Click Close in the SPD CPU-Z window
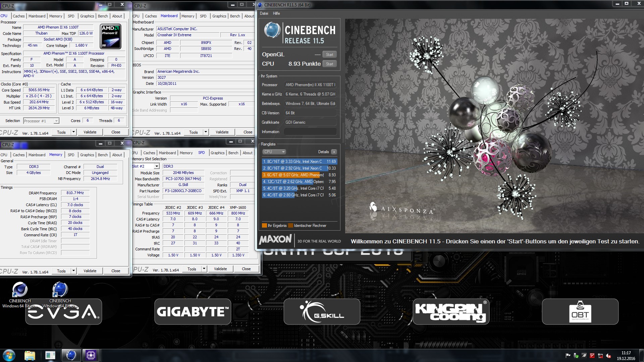The height and width of the screenshot is (362, 644). click(x=246, y=269)
